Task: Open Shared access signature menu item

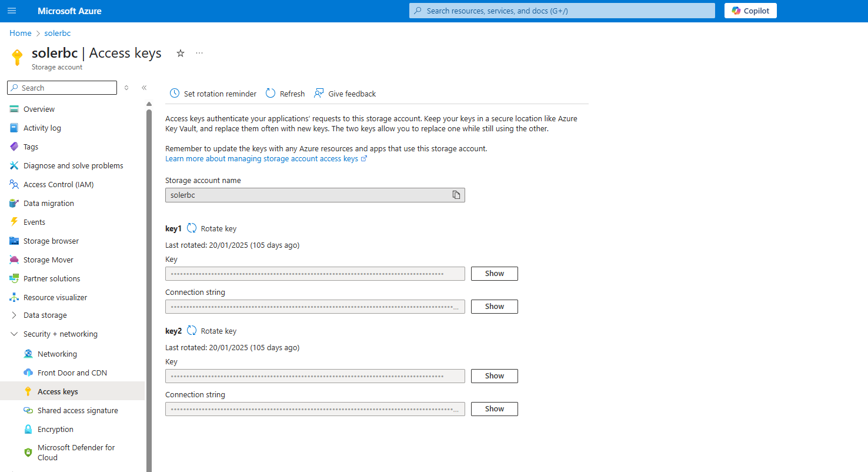Action: click(x=78, y=411)
